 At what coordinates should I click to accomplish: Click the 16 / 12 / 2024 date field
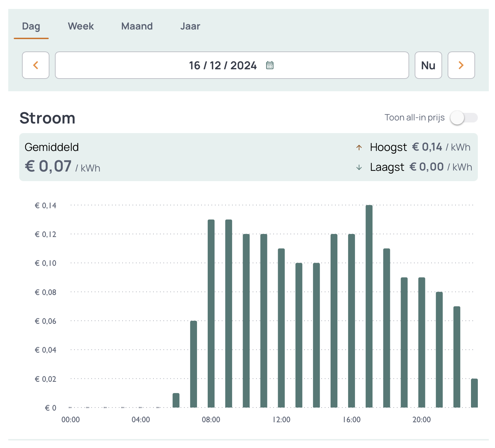(222, 65)
